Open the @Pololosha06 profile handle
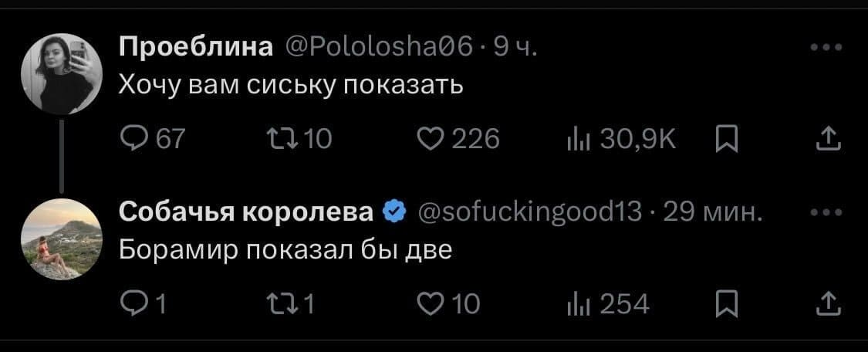 379,49
